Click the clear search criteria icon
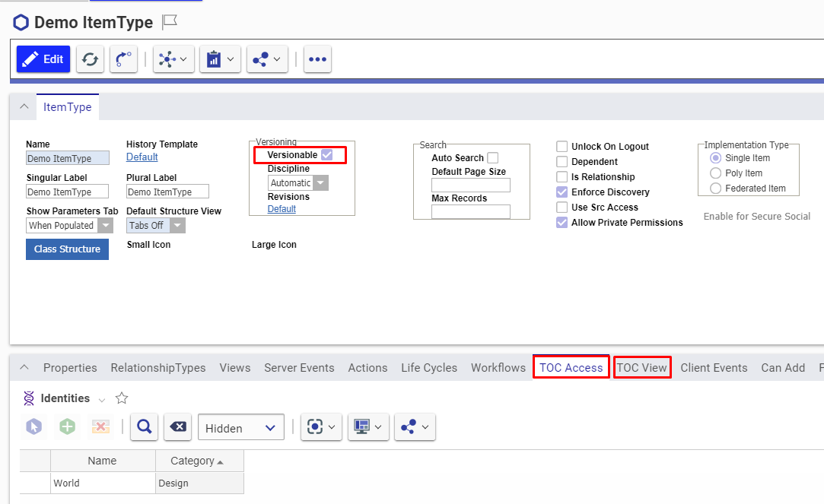This screenshot has height=504, width=824. click(x=177, y=427)
